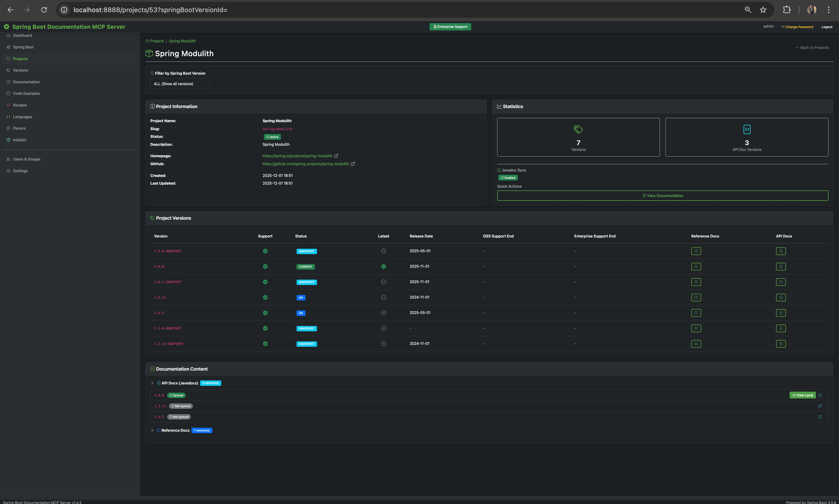This screenshot has width=839, height=504.
Task: Click the green support checkmark for version 1.3.11
Action: [265, 297]
